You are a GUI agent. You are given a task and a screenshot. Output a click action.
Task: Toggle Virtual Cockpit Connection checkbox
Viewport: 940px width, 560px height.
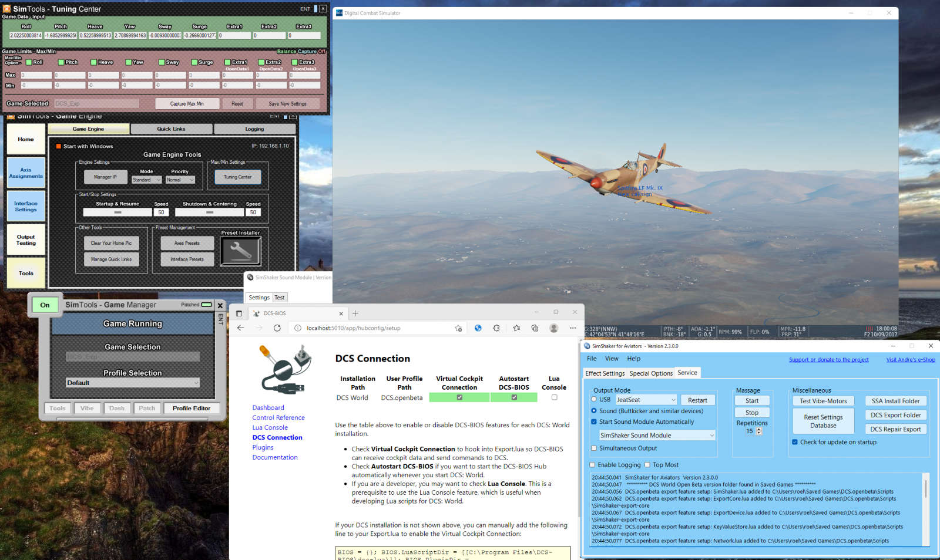pyautogui.click(x=459, y=397)
